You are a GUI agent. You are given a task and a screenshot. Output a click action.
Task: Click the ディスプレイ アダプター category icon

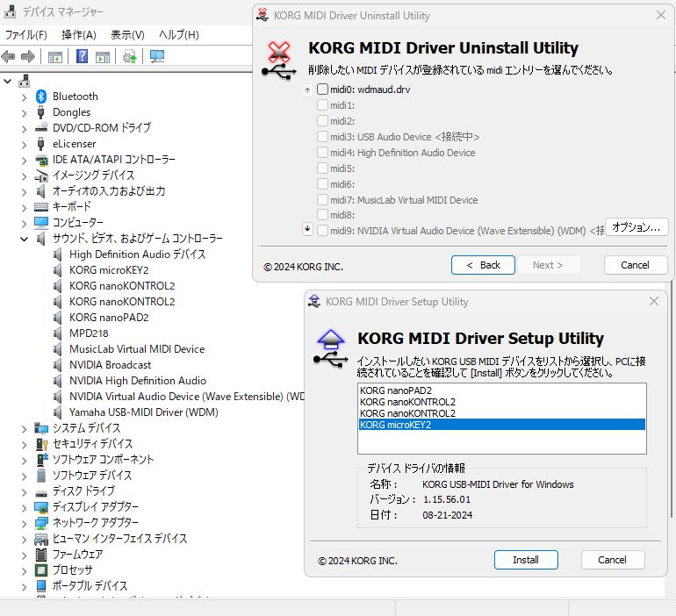coord(41,507)
